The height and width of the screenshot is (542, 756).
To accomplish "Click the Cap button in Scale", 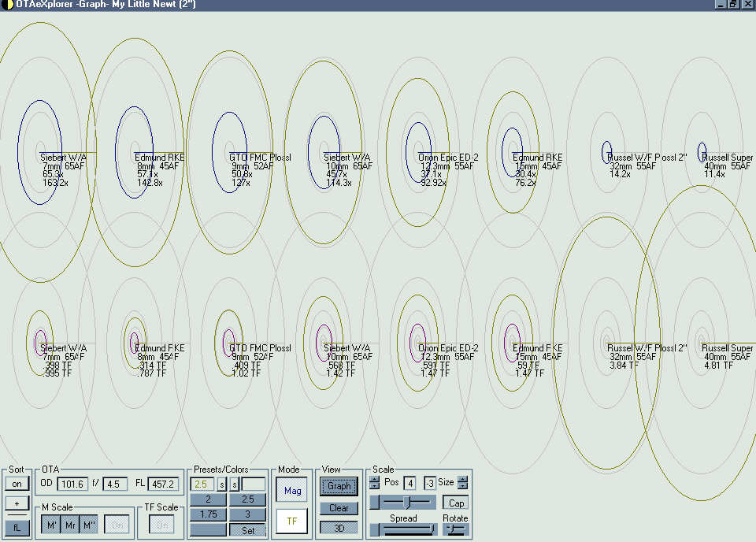I will pyautogui.click(x=456, y=503).
